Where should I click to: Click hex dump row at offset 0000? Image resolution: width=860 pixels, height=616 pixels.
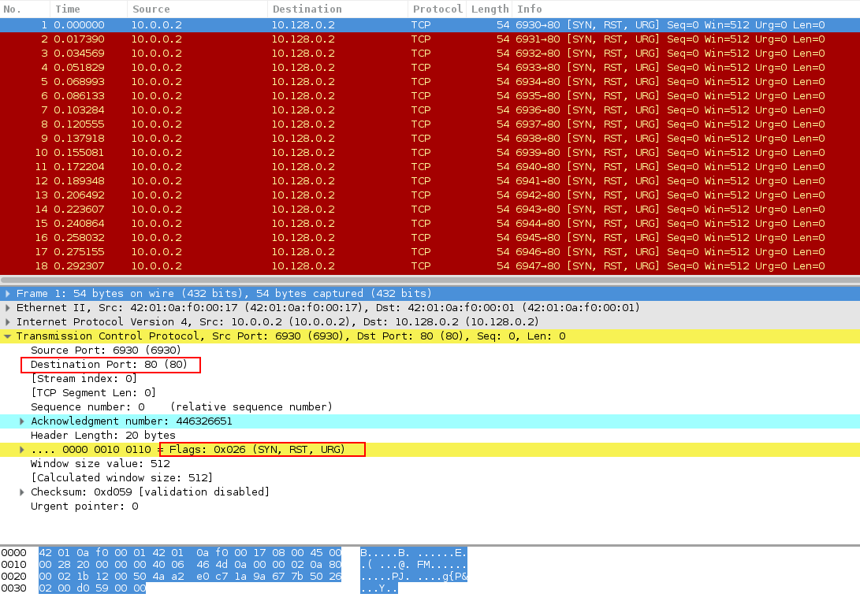(x=190, y=553)
